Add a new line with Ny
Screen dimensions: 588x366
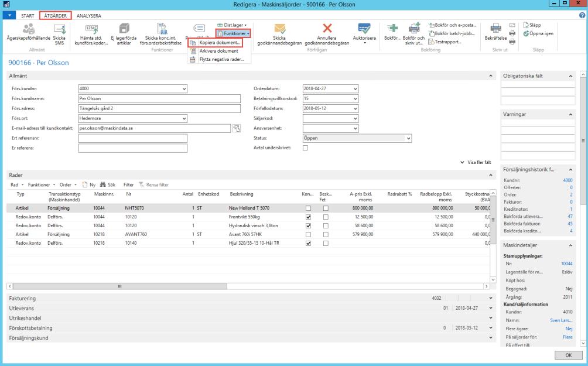(x=89, y=185)
